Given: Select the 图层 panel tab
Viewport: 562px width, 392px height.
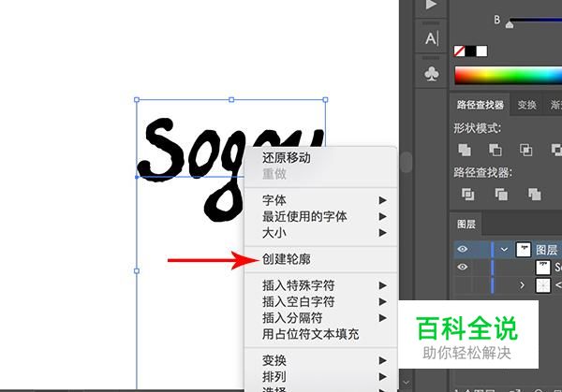Looking at the screenshot, I should 466,225.
